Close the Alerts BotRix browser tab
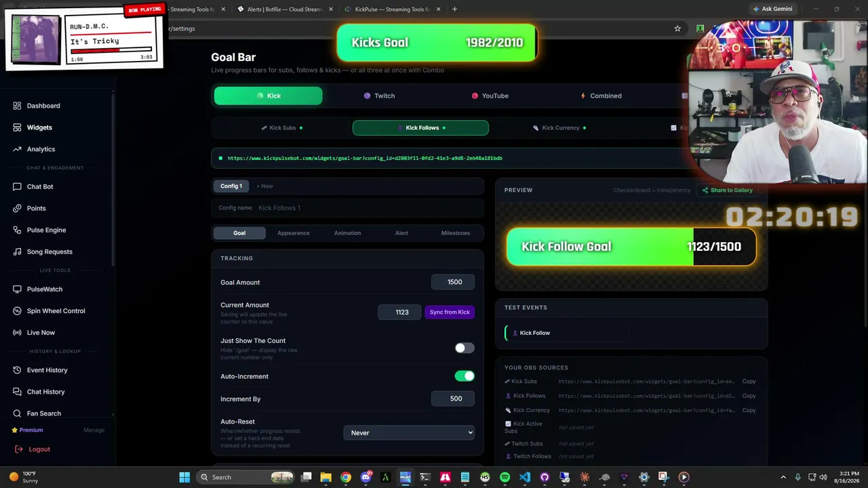 coord(331,9)
